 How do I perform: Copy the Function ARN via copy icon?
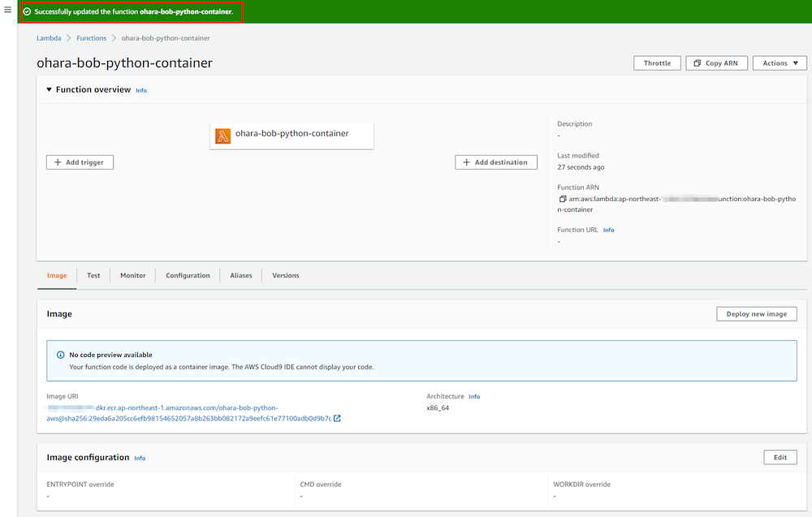562,199
